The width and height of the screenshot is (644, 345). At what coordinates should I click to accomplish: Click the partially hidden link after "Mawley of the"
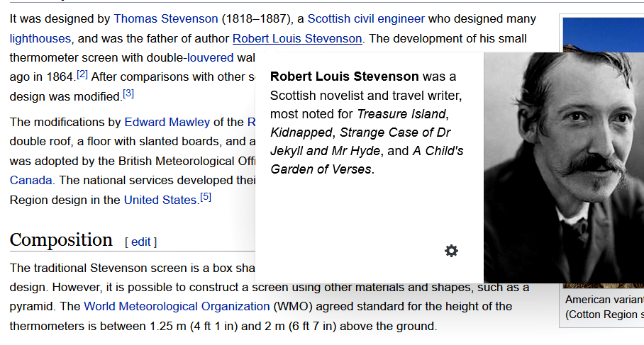click(x=250, y=123)
